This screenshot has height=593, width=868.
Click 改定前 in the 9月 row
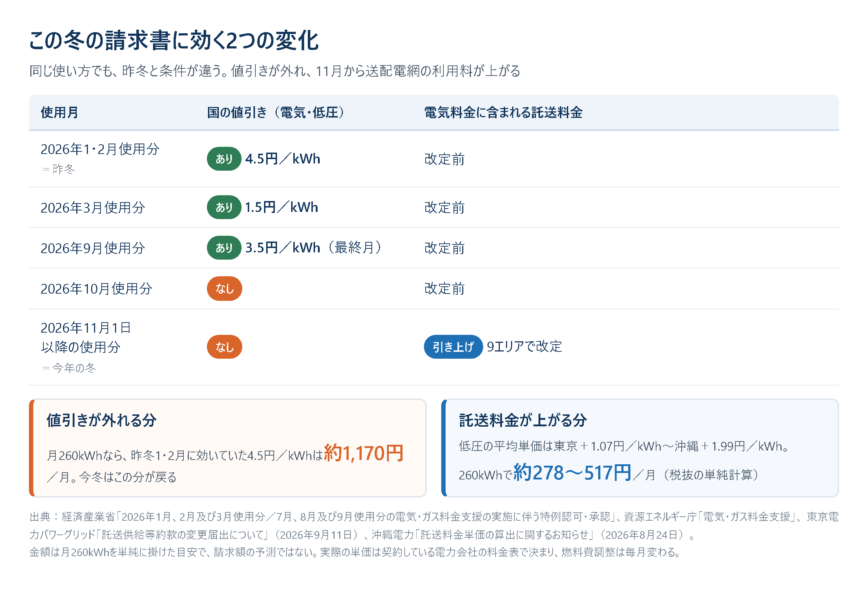click(444, 248)
